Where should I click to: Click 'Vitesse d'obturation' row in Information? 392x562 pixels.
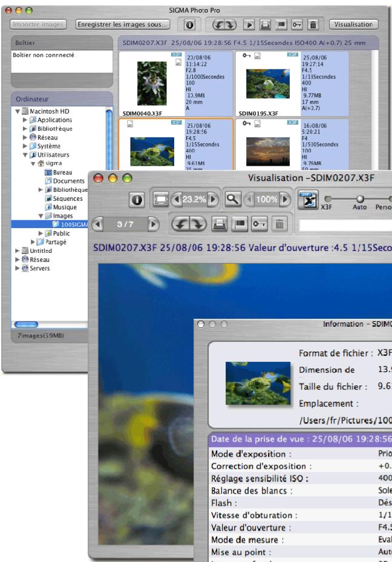pos(301,515)
